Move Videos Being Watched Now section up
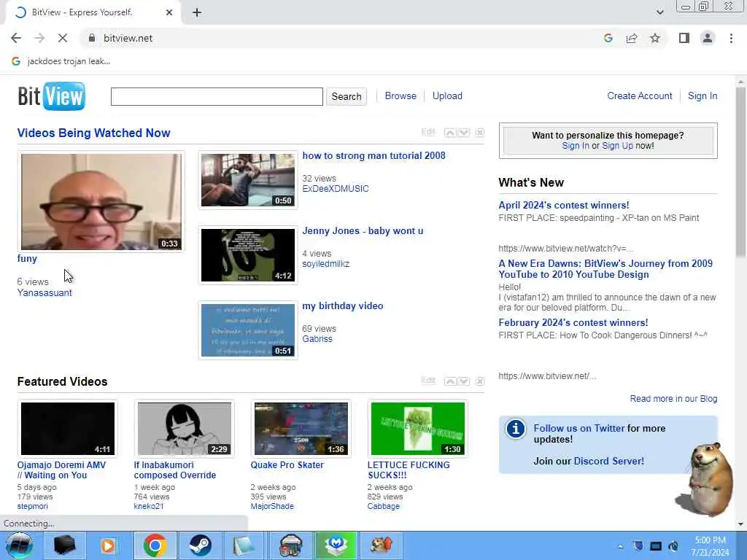 click(x=449, y=133)
